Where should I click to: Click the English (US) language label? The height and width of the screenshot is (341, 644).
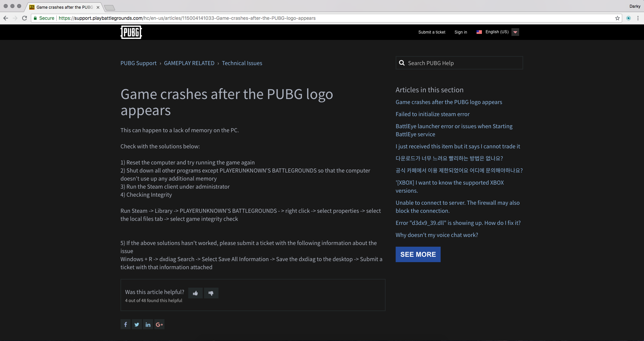[x=497, y=32]
